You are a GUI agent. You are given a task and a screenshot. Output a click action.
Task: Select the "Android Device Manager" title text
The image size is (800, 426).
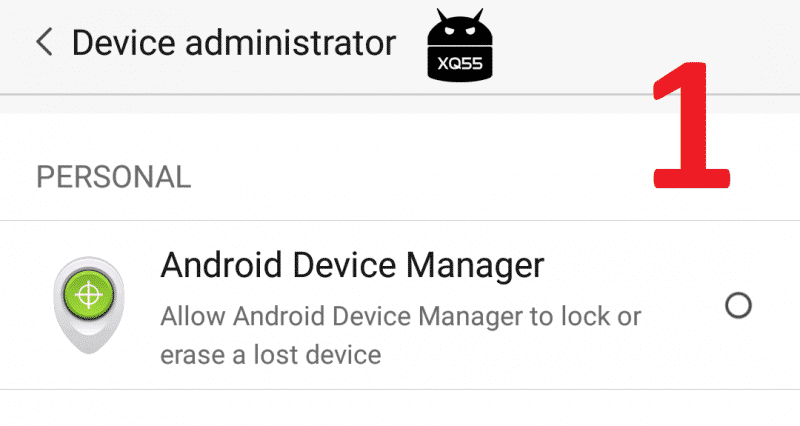tap(352, 266)
